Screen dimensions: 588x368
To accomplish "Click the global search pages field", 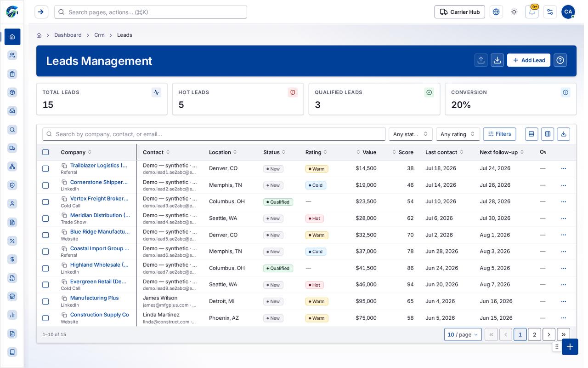I will (x=151, y=12).
